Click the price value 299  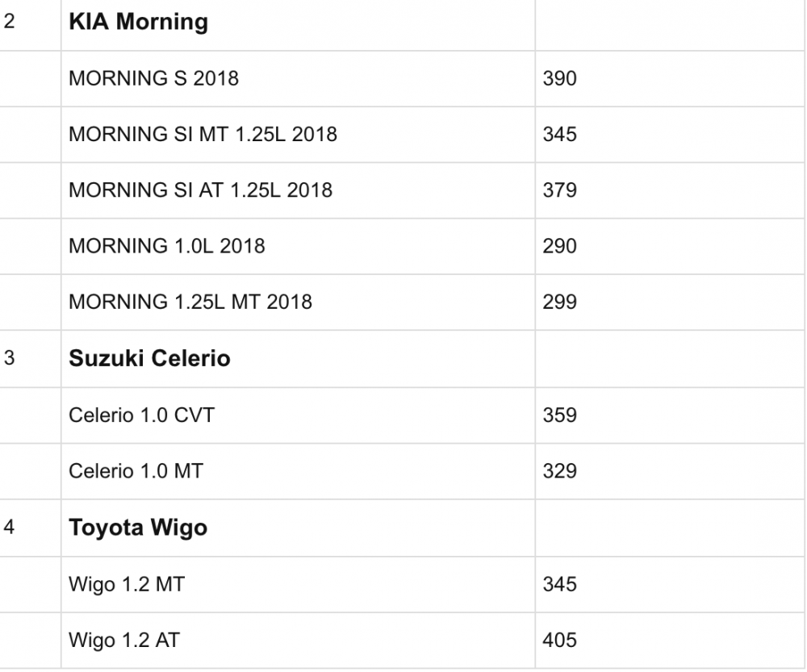[559, 302]
